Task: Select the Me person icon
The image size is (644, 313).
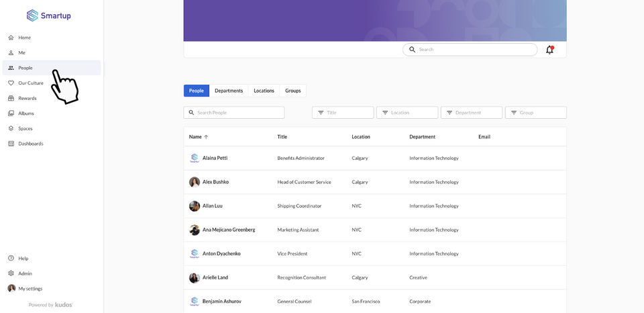Action: pyautogui.click(x=11, y=52)
